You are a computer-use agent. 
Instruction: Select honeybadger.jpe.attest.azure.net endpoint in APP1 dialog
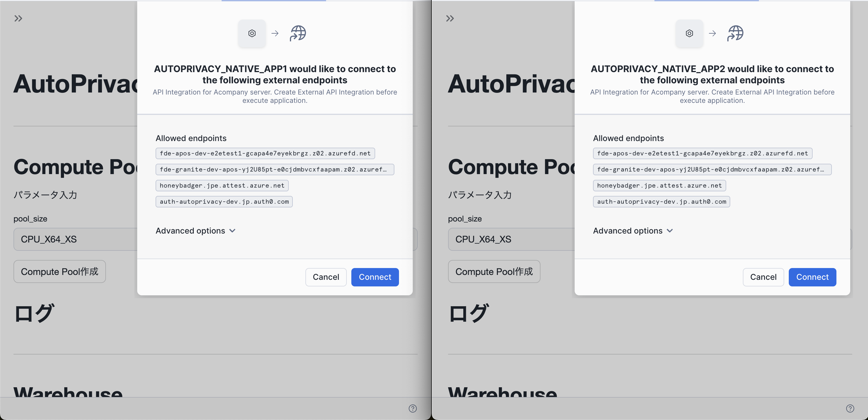click(x=222, y=186)
